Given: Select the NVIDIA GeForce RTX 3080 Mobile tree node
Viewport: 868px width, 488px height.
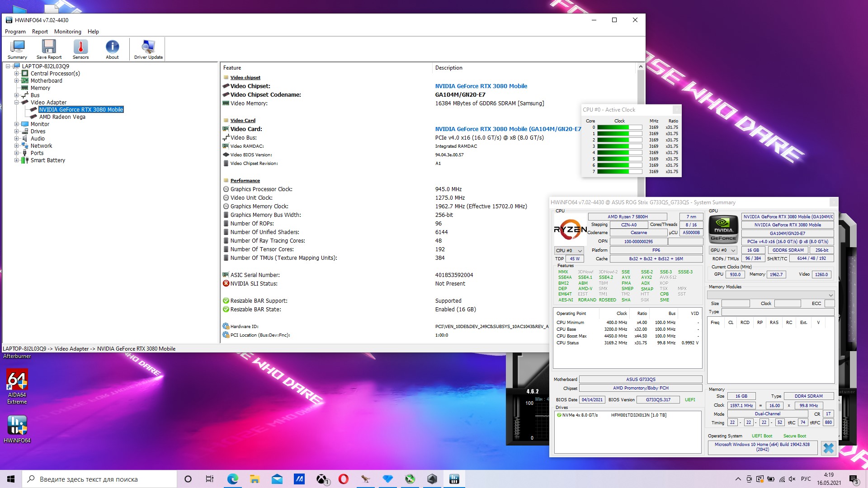Looking at the screenshot, I should click(x=81, y=110).
